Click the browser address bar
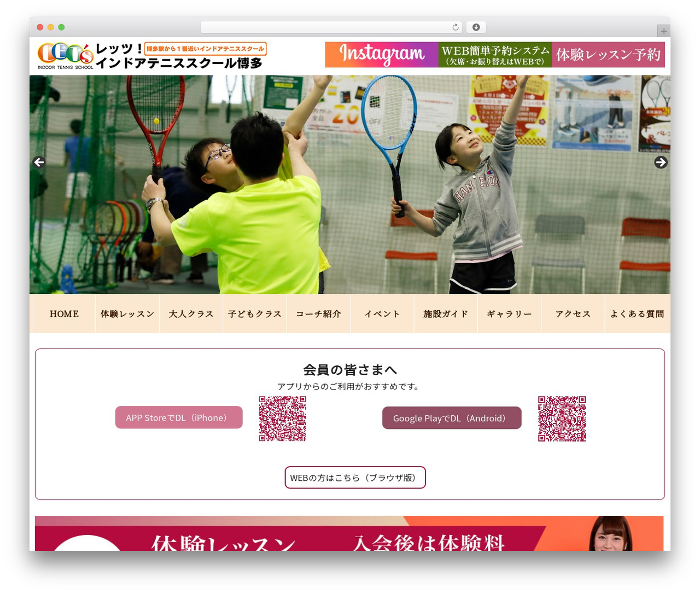Image resolution: width=700 pixels, height=593 pixels. 331,27
